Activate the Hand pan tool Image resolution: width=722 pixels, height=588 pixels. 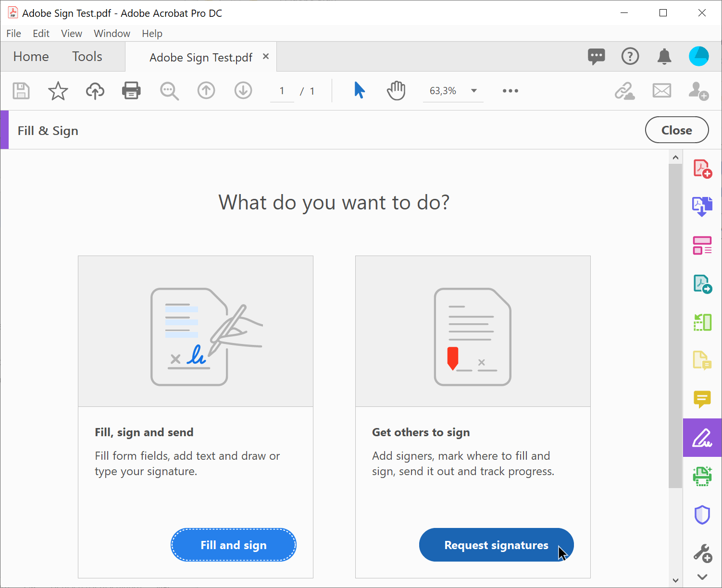click(396, 91)
